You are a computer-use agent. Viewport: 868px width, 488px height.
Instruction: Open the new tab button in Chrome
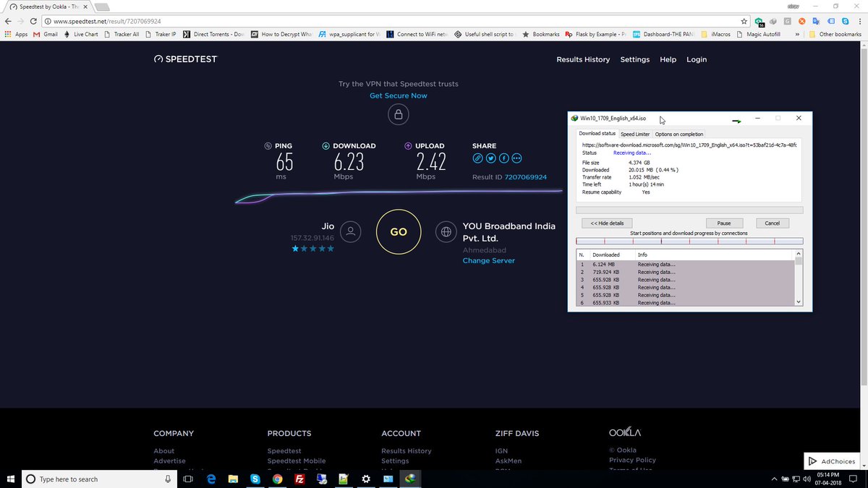point(101,7)
